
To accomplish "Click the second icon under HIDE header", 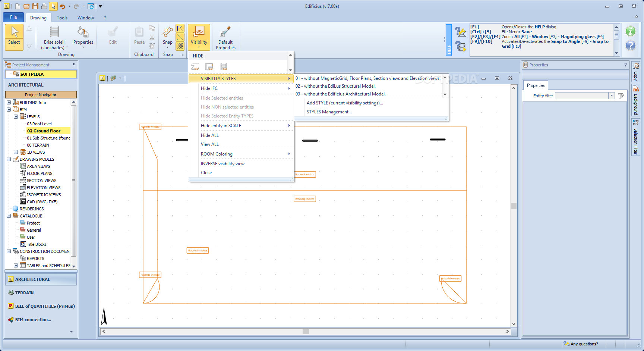I will point(209,67).
